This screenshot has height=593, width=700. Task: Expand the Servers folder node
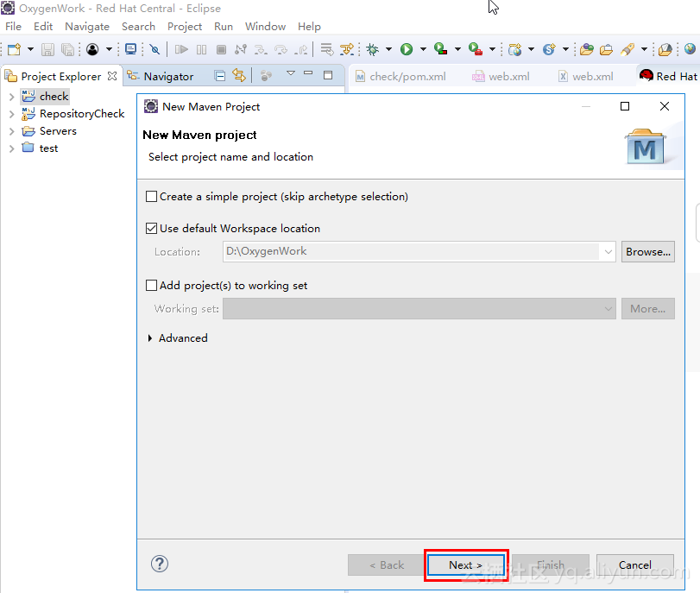point(11,131)
